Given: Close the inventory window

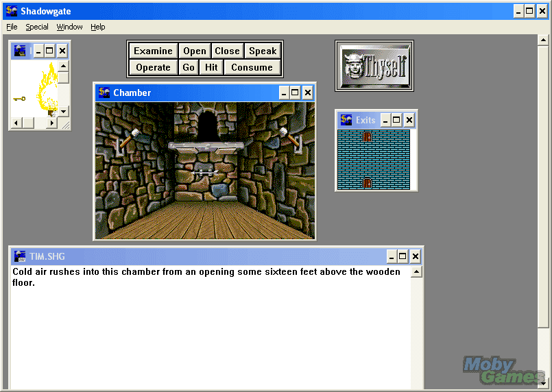Looking at the screenshot, I should 62,51.
